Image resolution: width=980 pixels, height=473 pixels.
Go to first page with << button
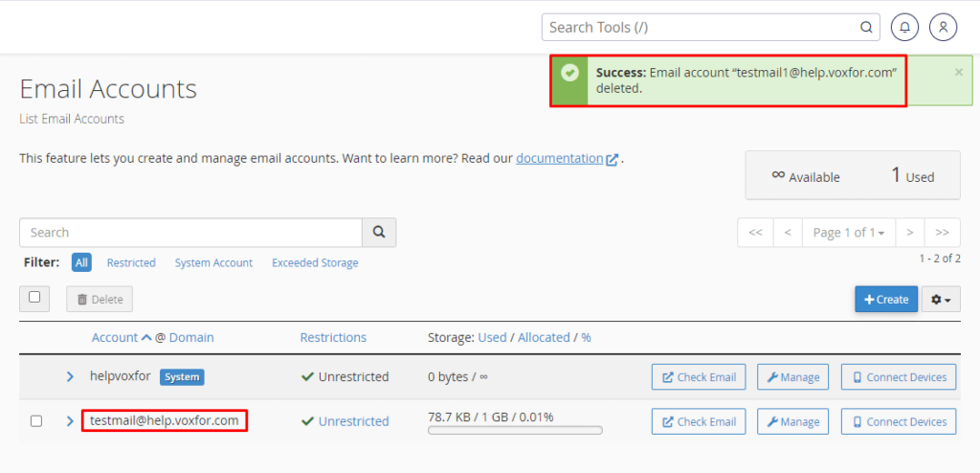click(x=755, y=232)
